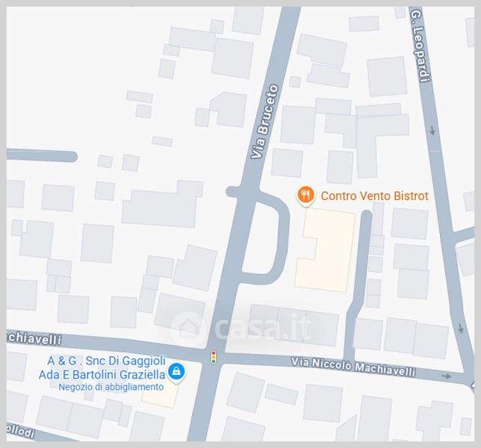Click the partial 'ollodi' street label

tap(20, 431)
